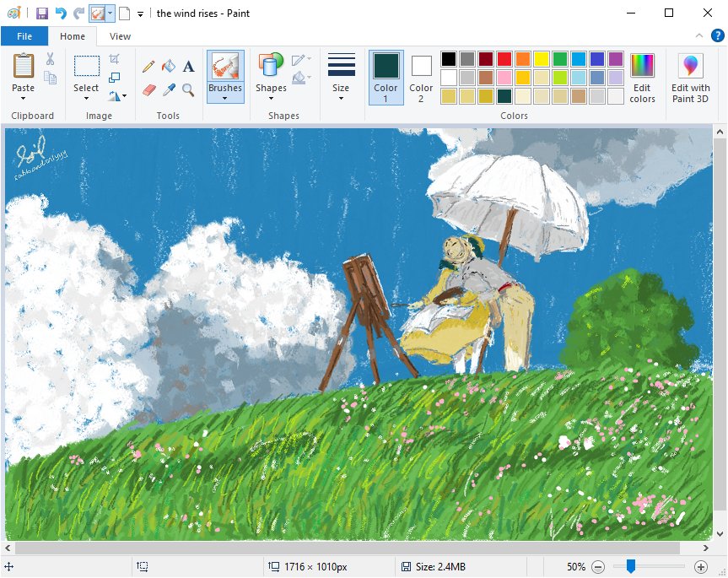Click the Undo arrow
The image size is (728, 578).
tap(61, 13)
